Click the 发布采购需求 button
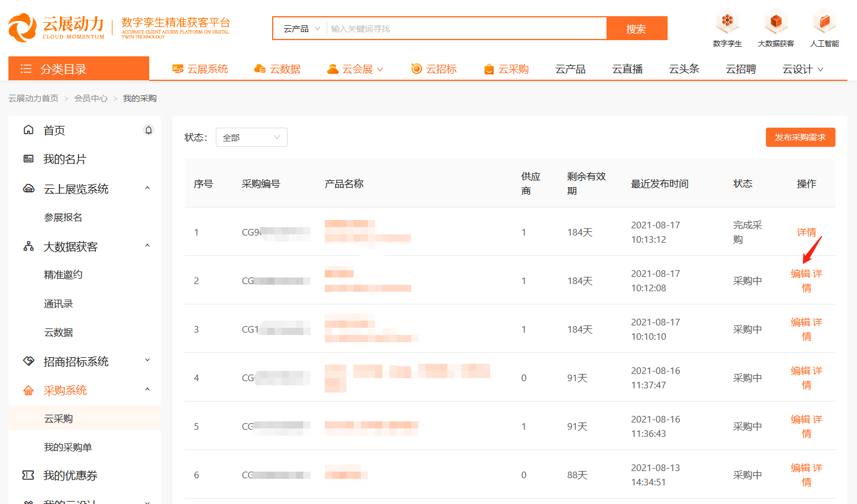This screenshot has width=857, height=504. pyautogui.click(x=800, y=137)
